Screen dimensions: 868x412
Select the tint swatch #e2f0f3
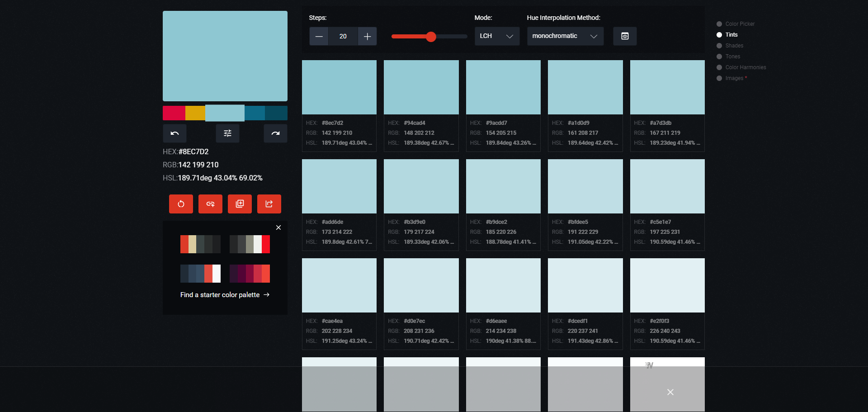tap(667, 285)
